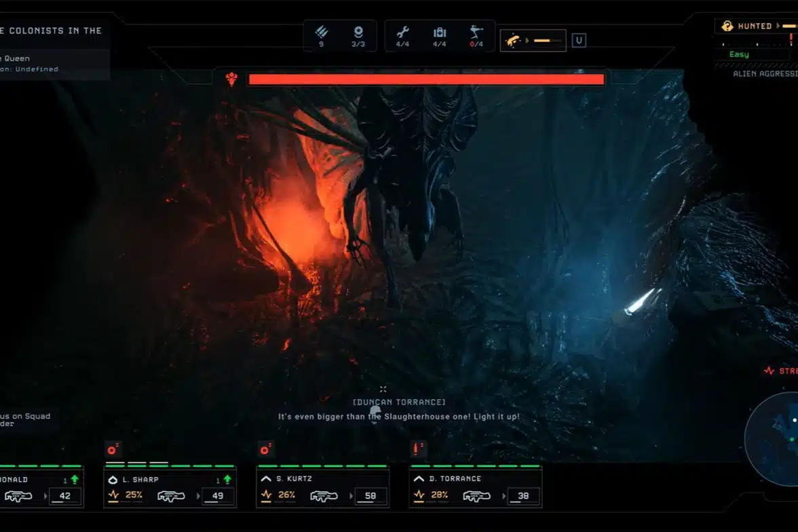The height and width of the screenshot is (532, 798).
Task: Click S. Kurtz's pulse rifle weapon icon
Action: 324,496
